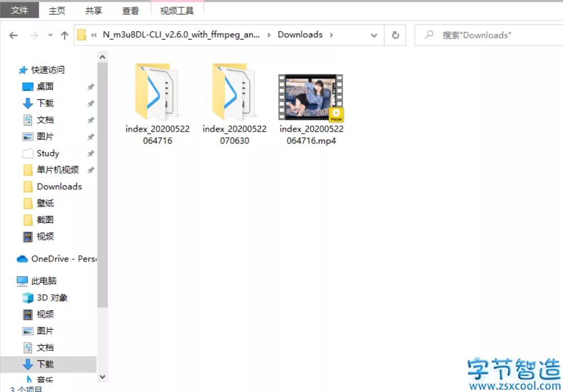The image size is (563, 392).
Task: Click the navigation pane scrollbar thumb
Action: [102, 185]
